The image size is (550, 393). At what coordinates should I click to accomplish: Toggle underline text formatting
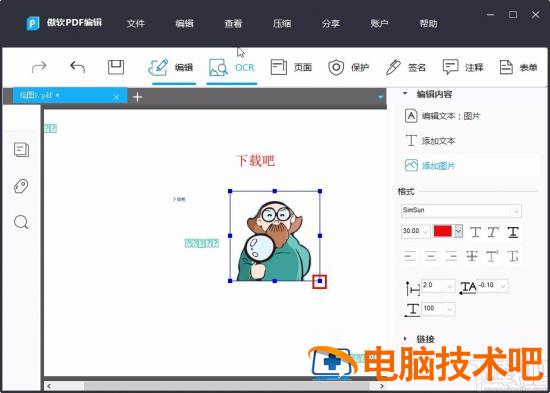pos(513,232)
